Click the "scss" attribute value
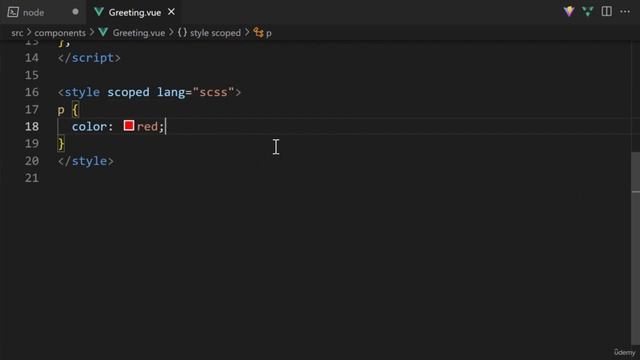The image size is (640, 360). point(213,92)
